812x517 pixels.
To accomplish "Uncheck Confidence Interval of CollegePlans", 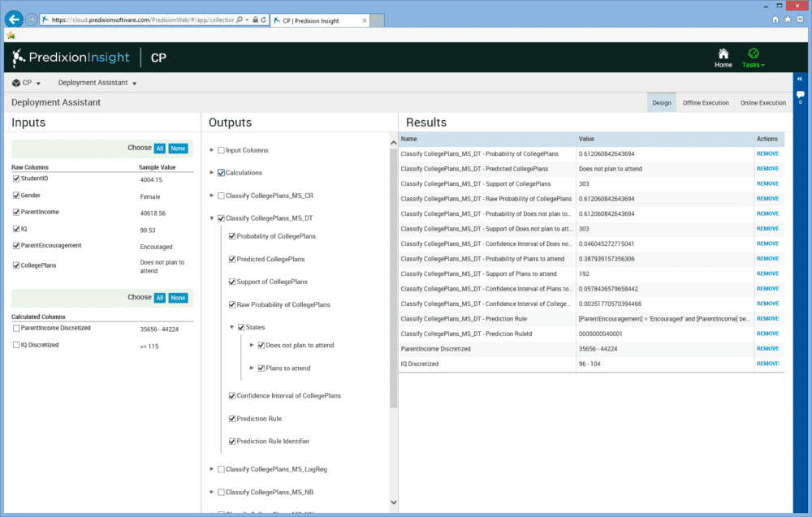I will [232, 396].
